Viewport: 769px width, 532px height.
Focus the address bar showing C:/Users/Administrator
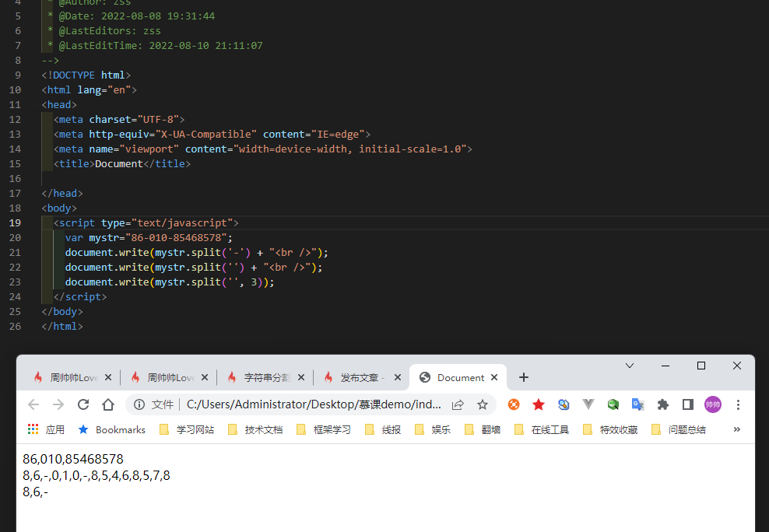coord(314,404)
